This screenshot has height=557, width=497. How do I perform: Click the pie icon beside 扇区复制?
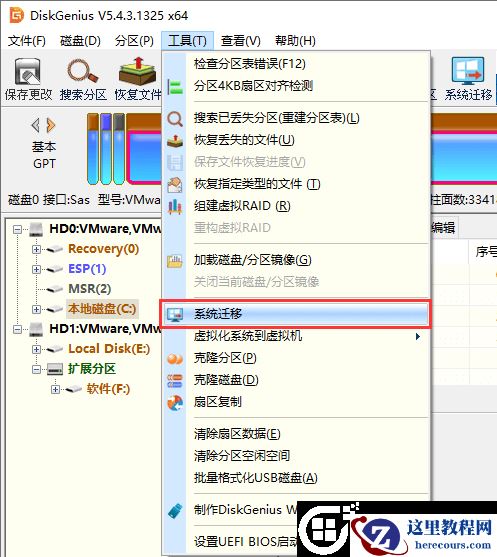click(175, 403)
